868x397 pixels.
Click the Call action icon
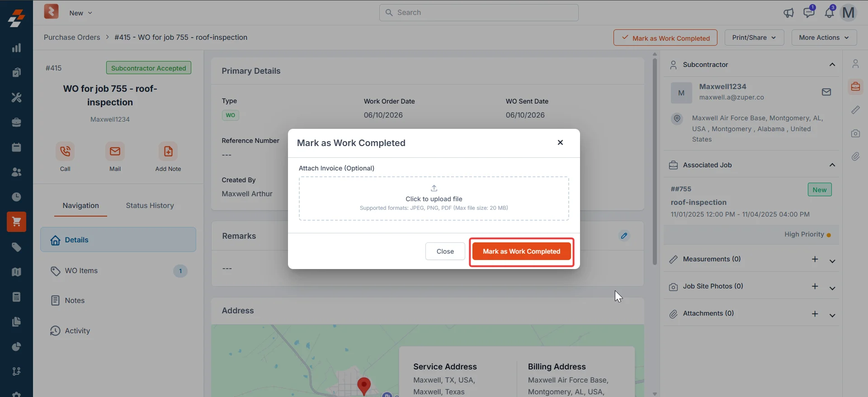pos(65,151)
